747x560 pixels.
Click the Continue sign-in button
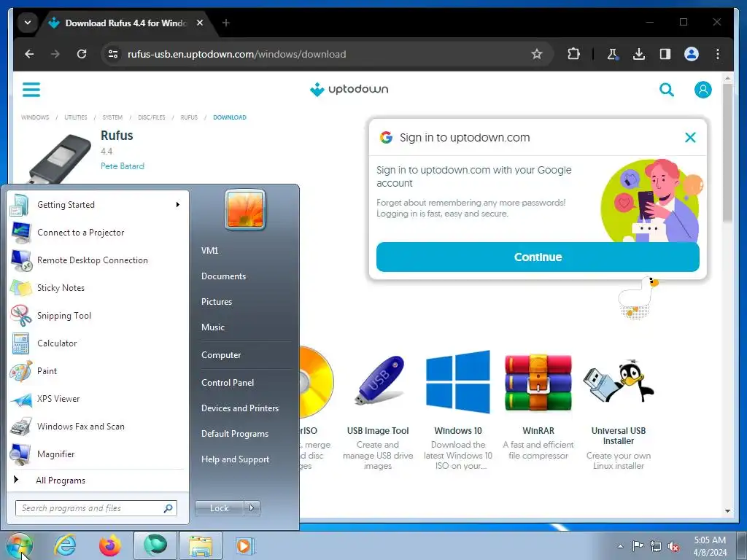(x=538, y=257)
